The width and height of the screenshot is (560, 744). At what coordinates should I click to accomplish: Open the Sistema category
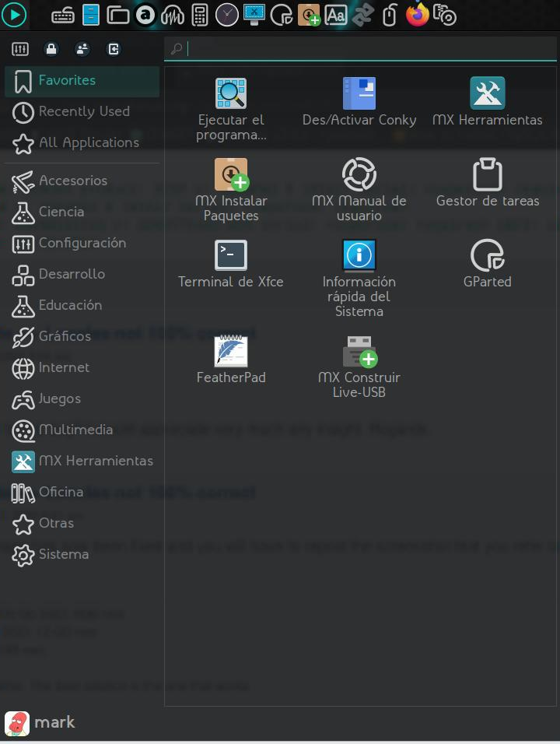click(82, 555)
